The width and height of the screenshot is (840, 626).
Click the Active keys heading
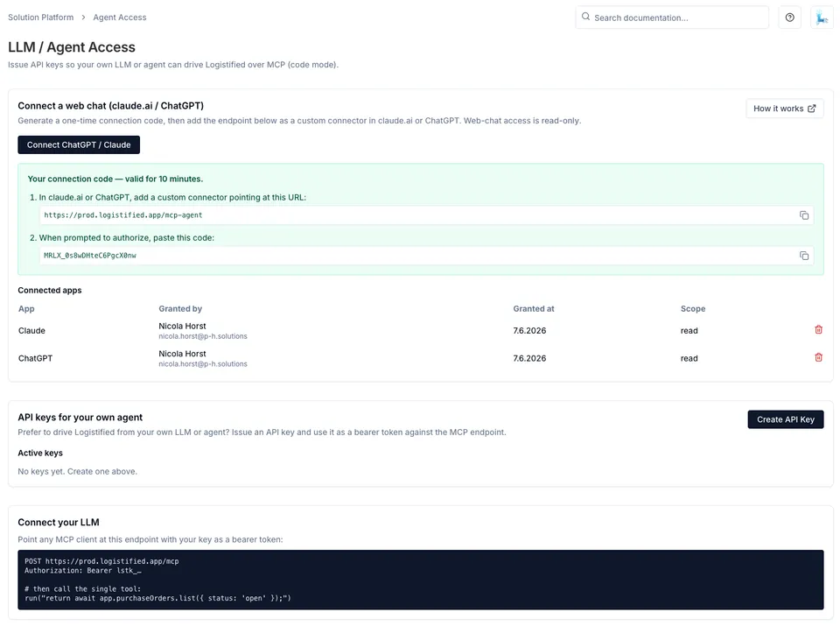coord(40,453)
